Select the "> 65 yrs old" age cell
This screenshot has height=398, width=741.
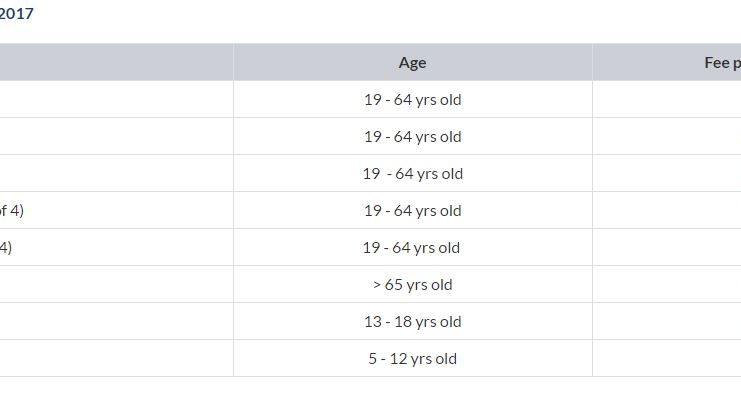tap(413, 285)
